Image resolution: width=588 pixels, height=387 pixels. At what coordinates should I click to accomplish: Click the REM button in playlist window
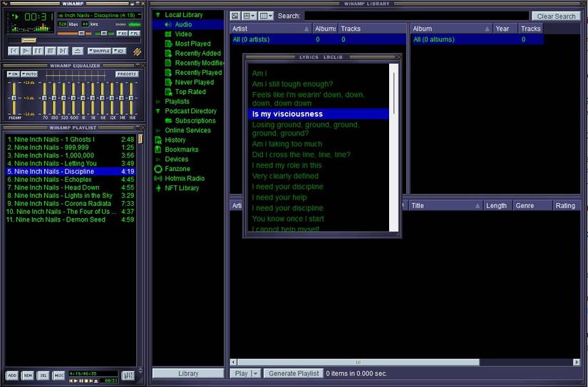pos(28,376)
